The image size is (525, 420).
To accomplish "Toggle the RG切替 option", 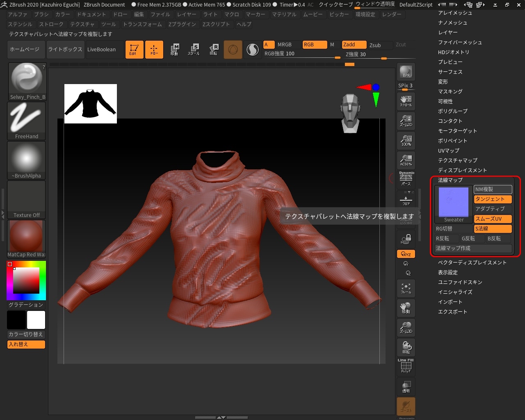I will coord(454,229).
